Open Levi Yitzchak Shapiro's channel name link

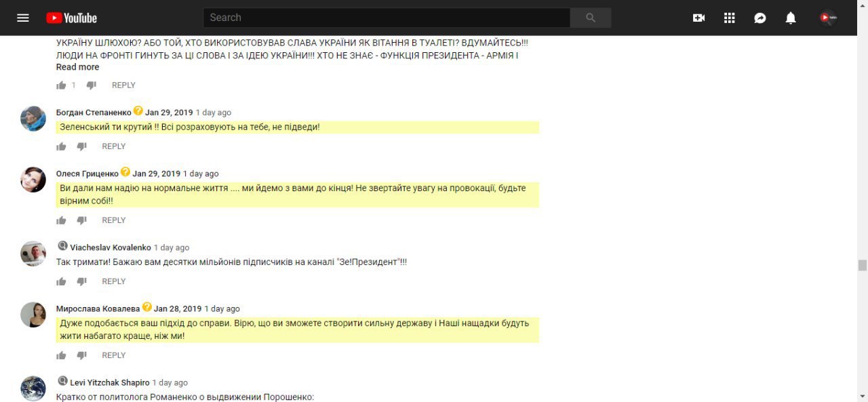point(110,382)
